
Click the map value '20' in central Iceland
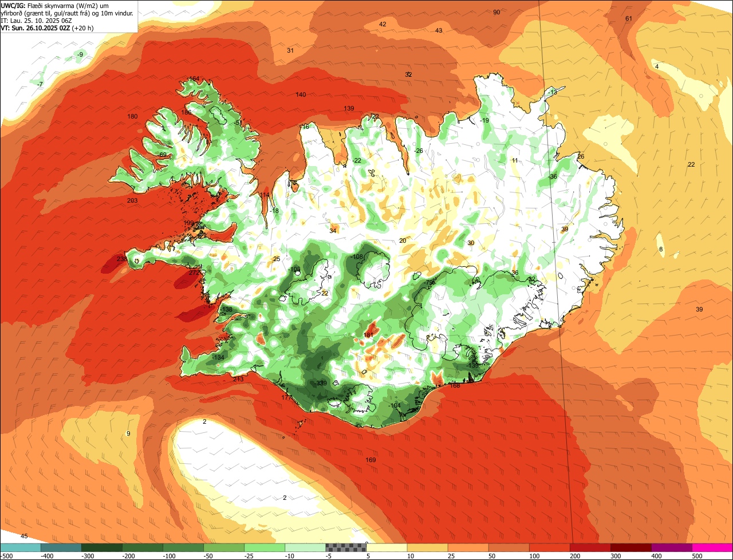(x=403, y=240)
